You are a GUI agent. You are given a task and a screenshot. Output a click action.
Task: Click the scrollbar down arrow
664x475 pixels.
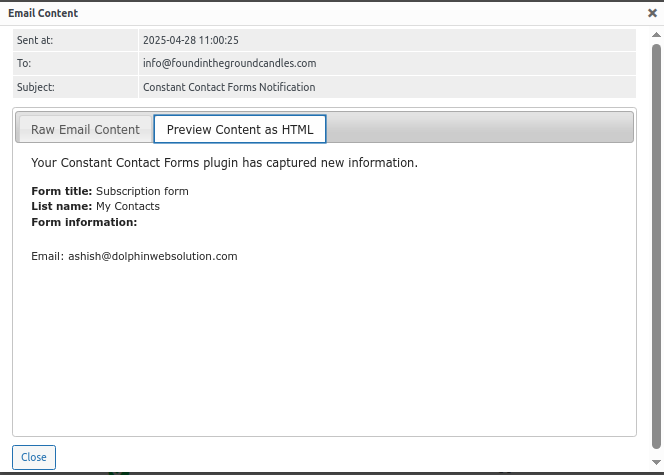pyautogui.click(x=656, y=462)
